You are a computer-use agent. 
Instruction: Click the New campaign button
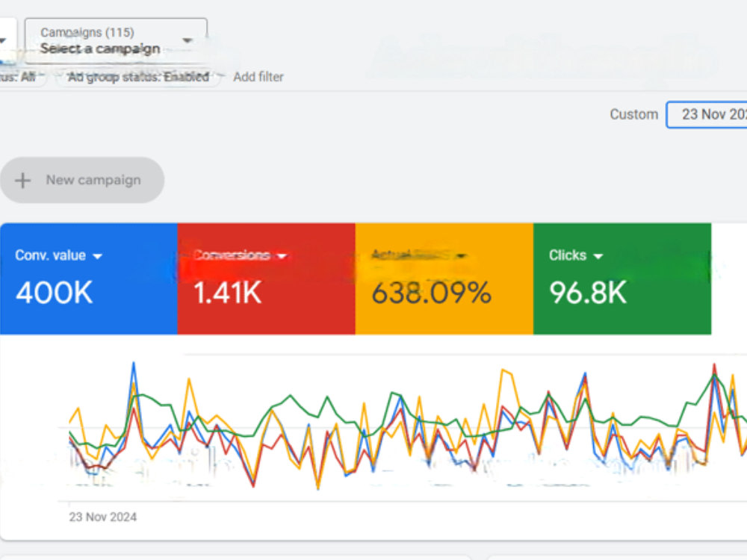pos(82,180)
